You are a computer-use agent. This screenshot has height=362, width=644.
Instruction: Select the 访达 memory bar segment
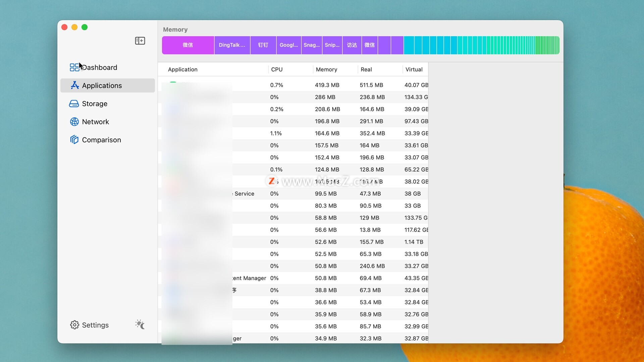(352, 45)
